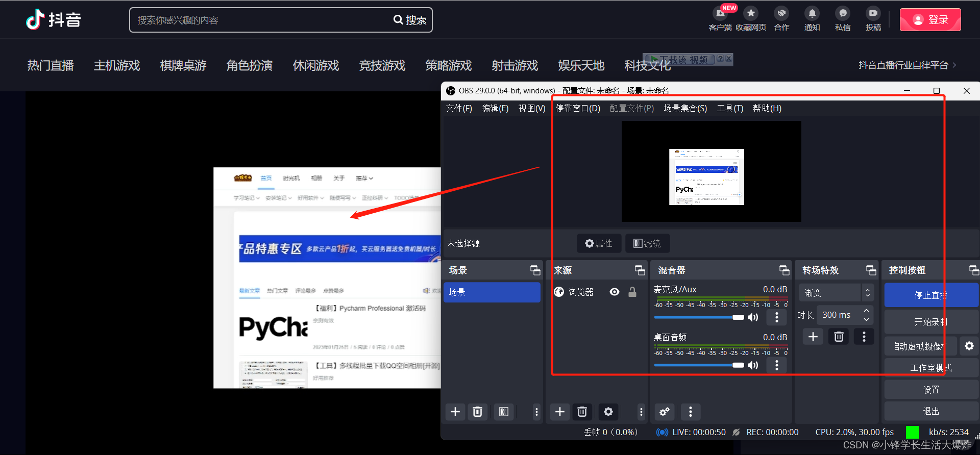Open 桌面音频 options dots
This screenshot has height=455, width=980.
point(777,365)
